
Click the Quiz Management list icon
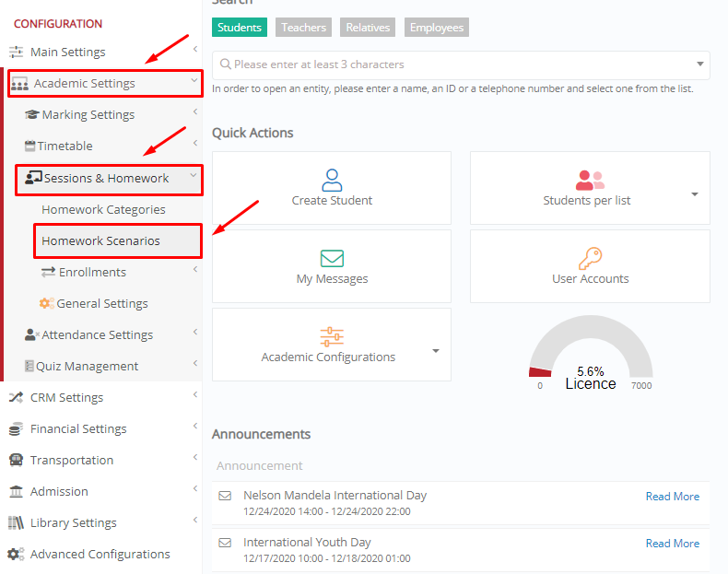[x=29, y=366]
